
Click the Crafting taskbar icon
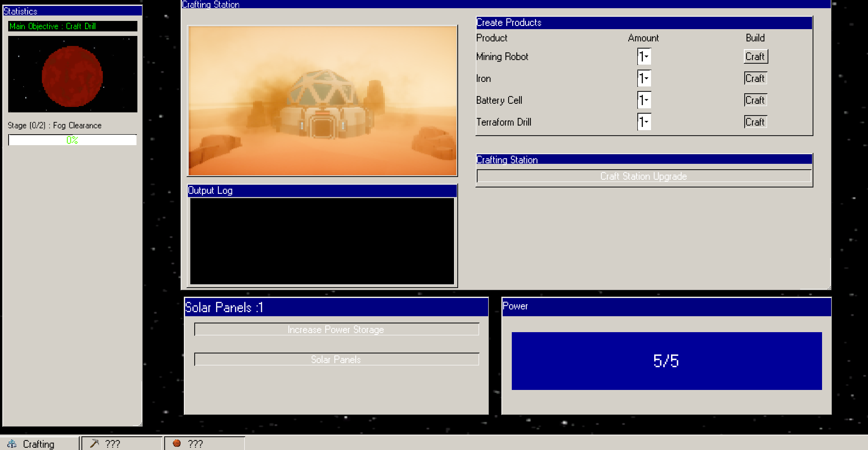(x=12, y=444)
